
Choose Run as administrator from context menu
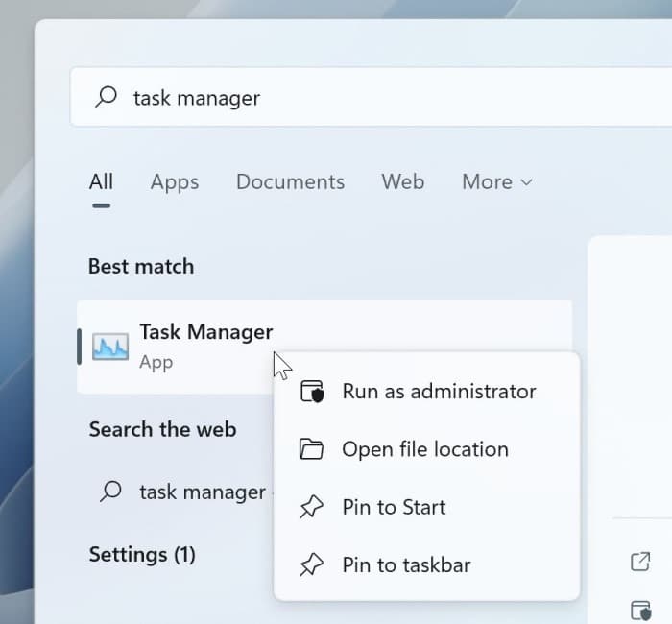tap(427, 392)
